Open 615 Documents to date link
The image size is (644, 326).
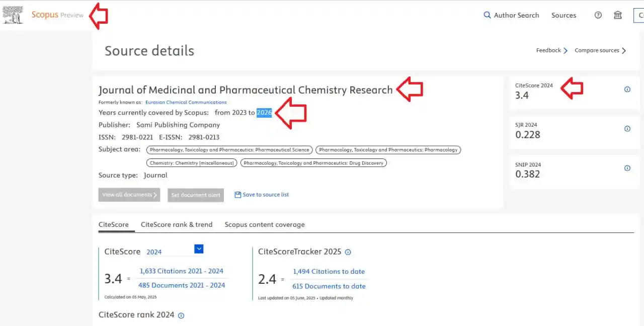point(329,286)
